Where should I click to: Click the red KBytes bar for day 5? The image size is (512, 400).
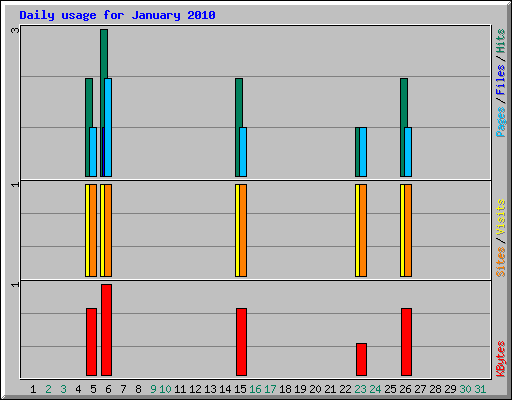pos(91,342)
